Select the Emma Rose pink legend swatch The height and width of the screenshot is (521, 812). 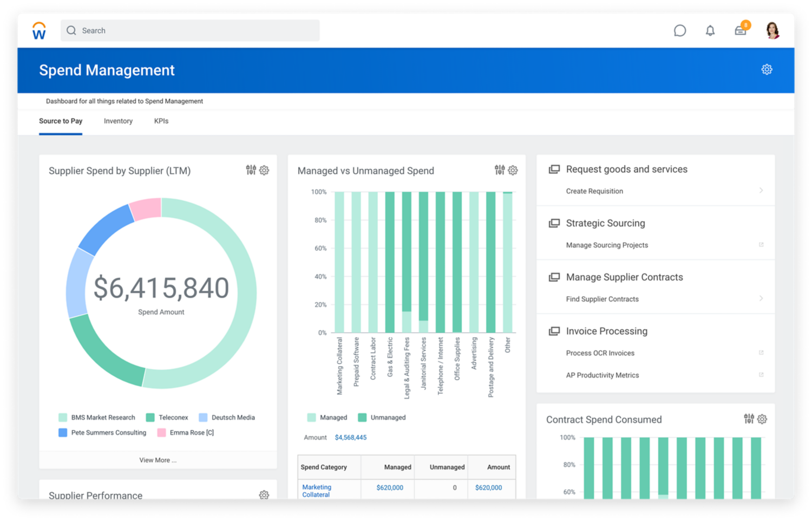point(162,432)
